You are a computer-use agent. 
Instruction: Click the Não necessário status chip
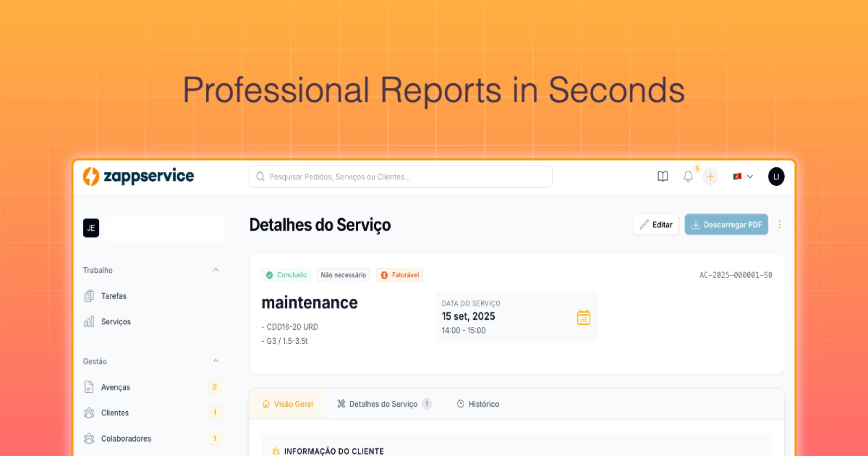(x=343, y=275)
